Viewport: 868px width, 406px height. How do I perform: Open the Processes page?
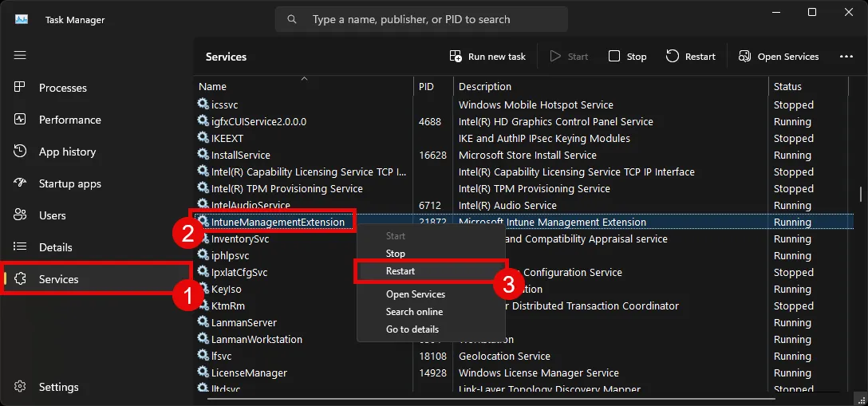tap(62, 88)
